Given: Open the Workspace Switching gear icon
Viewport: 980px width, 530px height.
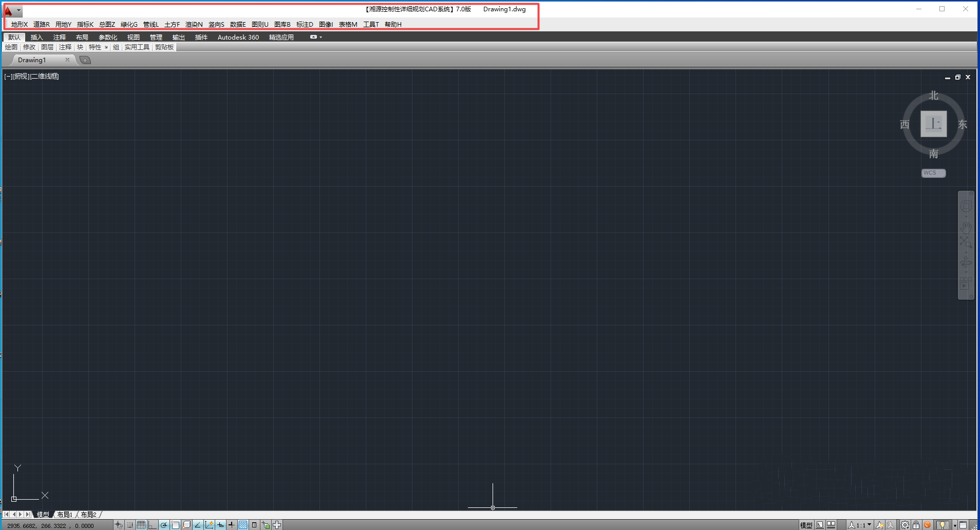Looking at the screenshot, I should coord(905,525).
